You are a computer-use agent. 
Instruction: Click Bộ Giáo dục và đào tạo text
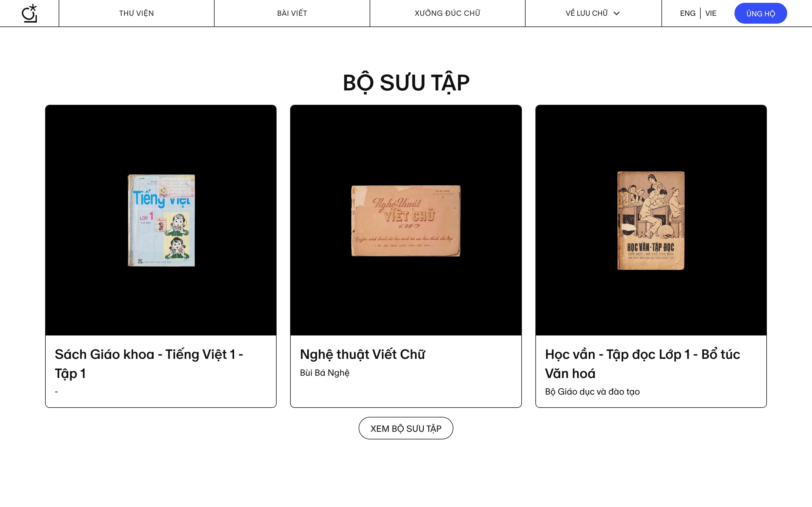[x=592, y=392]
